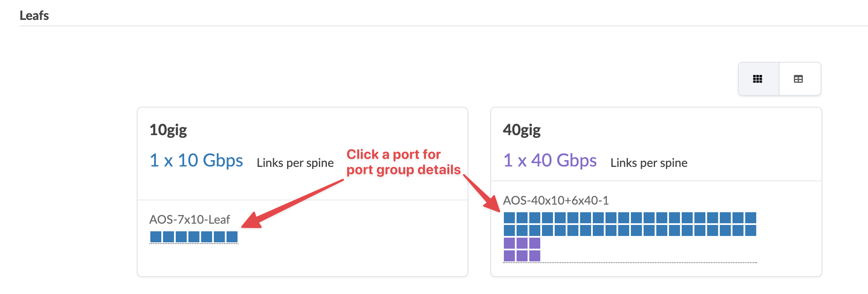This screenshot has height=294, width=868.
Task: Click the "1 x 40 Gbps" link speed
Action: 550,161
